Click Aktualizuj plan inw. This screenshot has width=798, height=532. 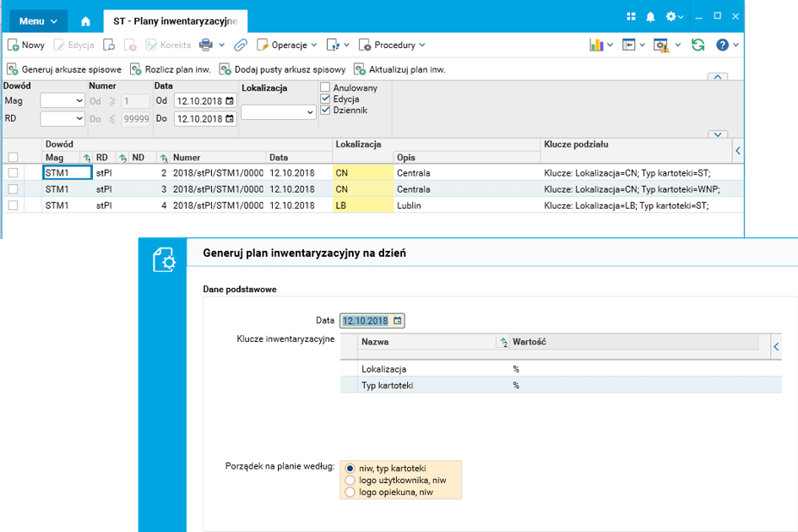(x=400, y=69)
